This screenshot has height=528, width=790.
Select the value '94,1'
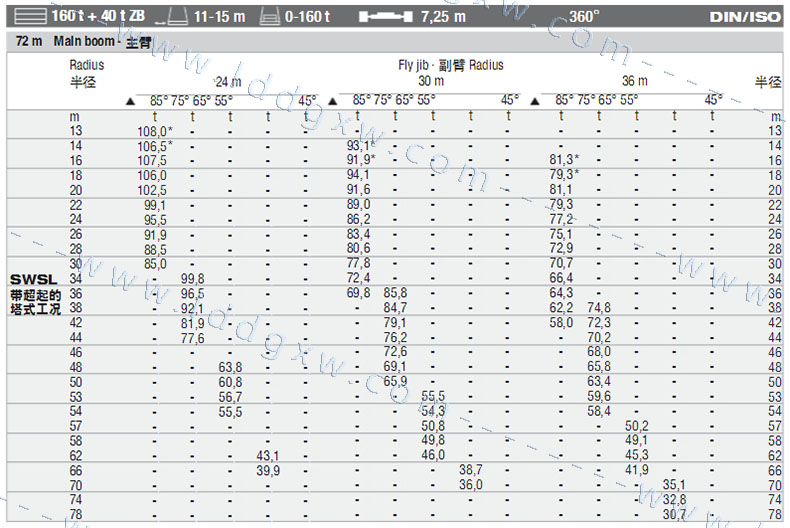358,175
